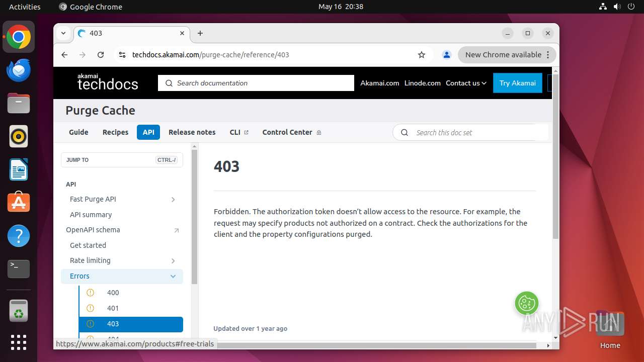644x362 pixels.
Task: Click the warning icon beside 400
Action: point(91,293)
